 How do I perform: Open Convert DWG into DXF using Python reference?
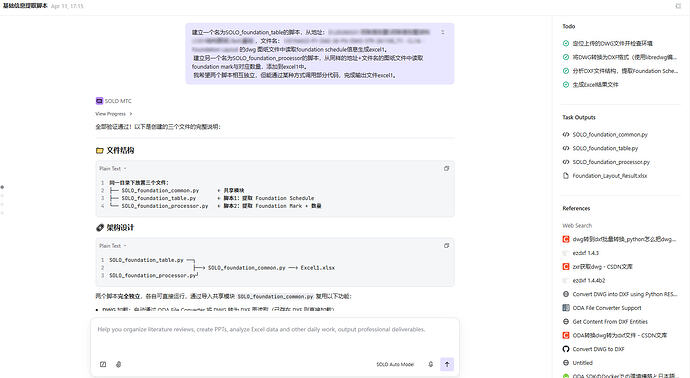click(625, 294)
